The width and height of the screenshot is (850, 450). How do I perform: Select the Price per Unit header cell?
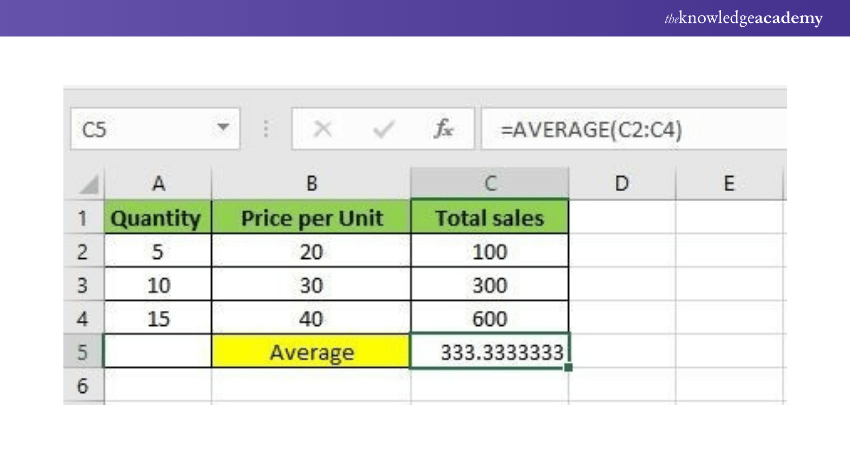tap(311, 218)
